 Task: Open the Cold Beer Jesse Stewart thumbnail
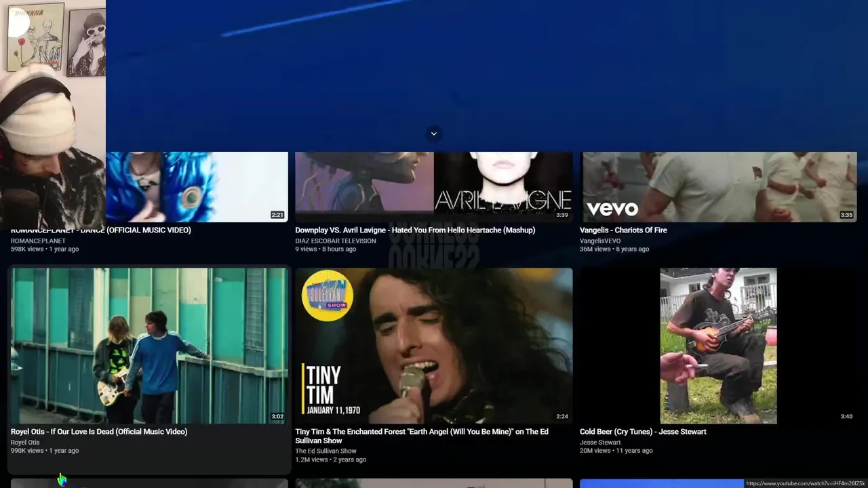click(x=718, y=346)
